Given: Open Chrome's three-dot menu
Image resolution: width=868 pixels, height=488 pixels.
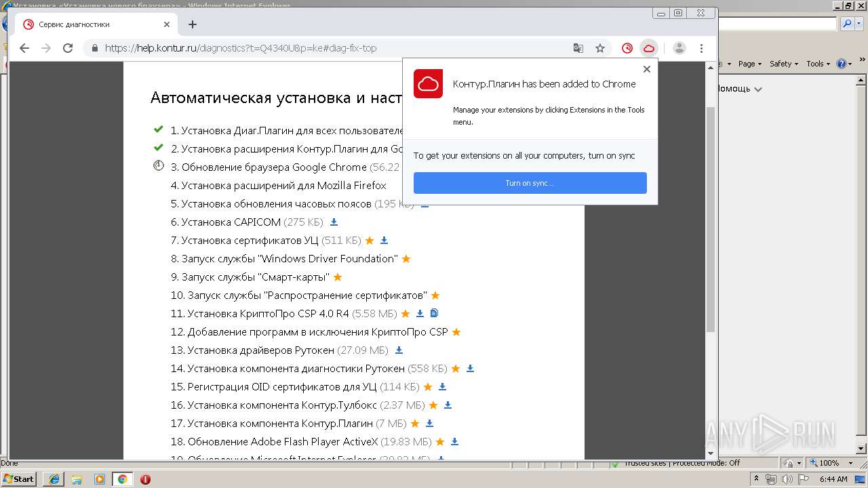Looking at the screenshot, I should pos(701,48).
